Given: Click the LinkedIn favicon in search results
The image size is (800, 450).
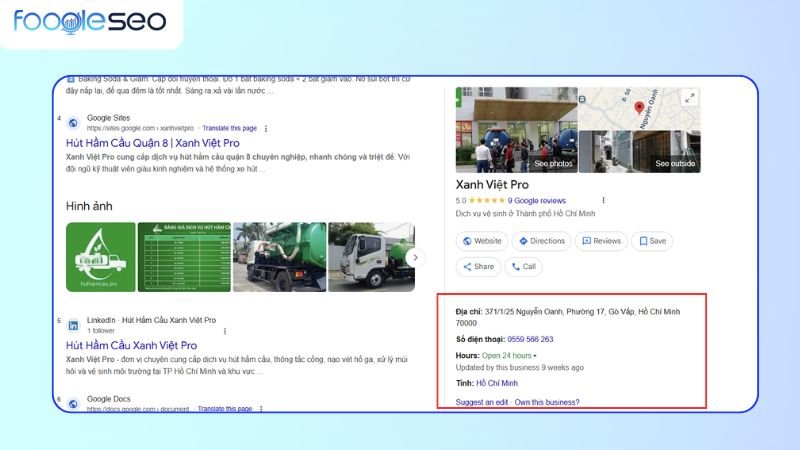Looking at the screenshot, I should tap(73, 325).
